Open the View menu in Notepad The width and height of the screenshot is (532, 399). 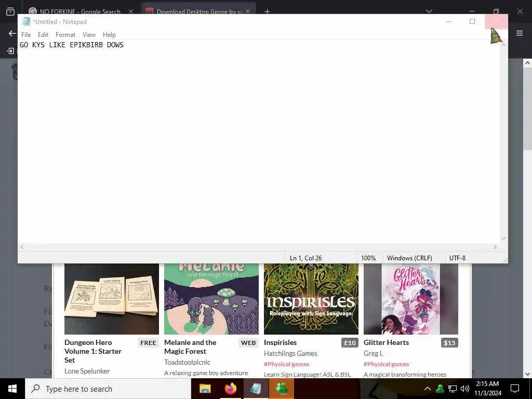(89, 35)
